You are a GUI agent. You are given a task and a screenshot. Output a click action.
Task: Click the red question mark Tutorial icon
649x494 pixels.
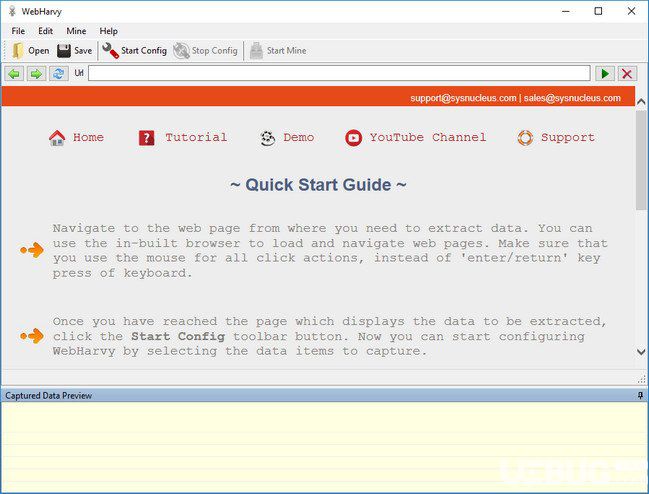coord(147,138)
